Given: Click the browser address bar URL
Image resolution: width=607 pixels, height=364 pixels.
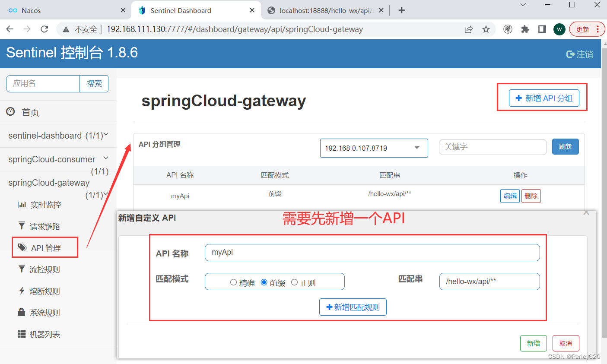Looking at the screenshot, I should coord(235,29).
